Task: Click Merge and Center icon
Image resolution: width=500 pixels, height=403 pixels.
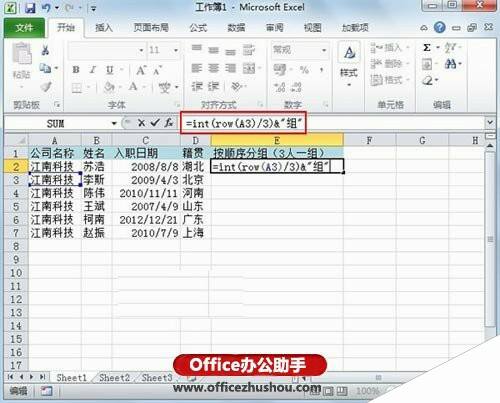Action: point(249,68)
